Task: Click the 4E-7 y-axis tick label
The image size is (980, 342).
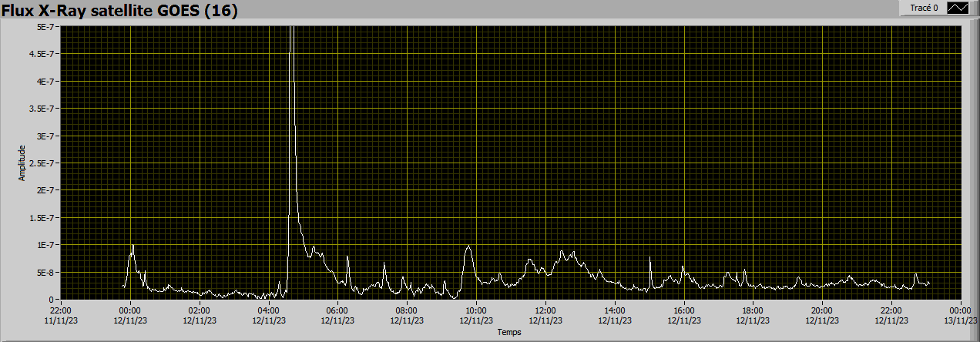Action: pos(47,82)
